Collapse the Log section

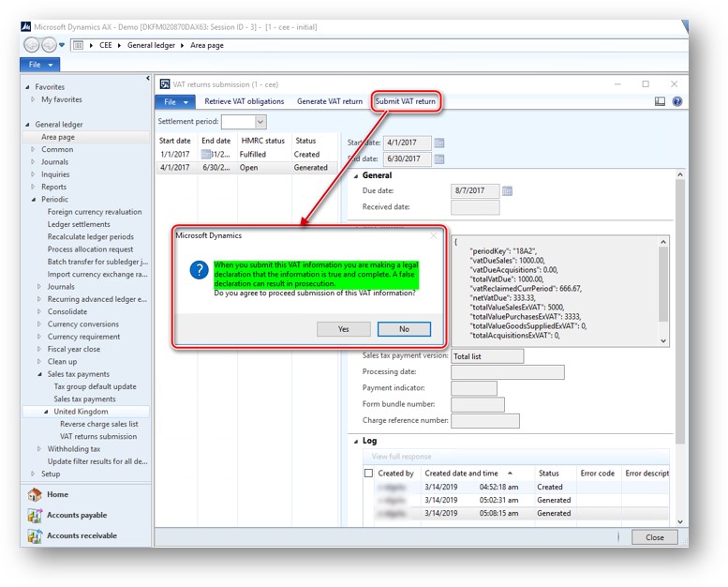coord(356,441)
